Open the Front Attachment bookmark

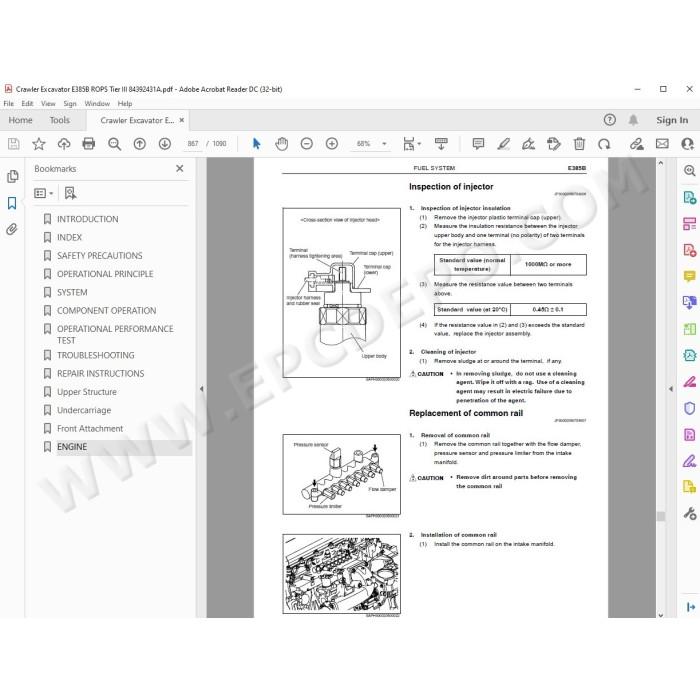tap(90, 429)
